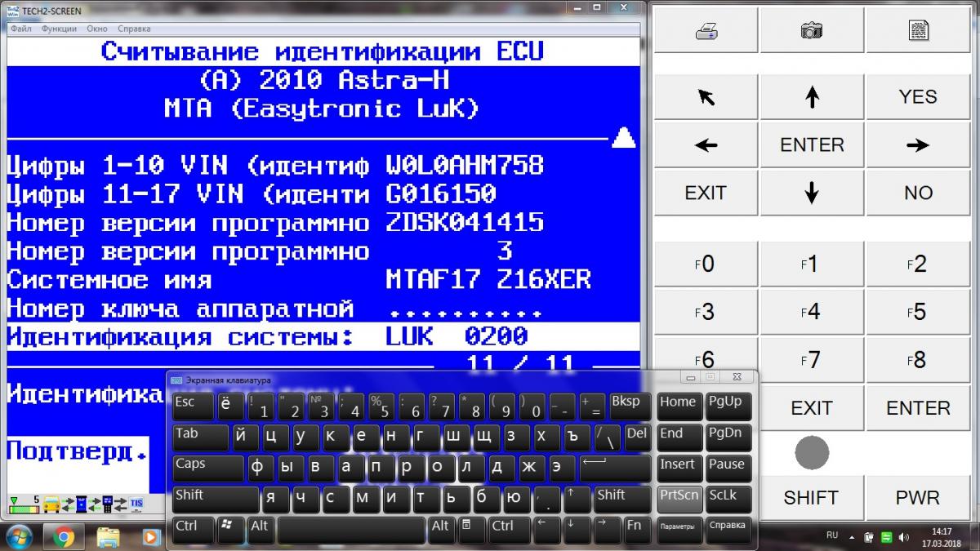Click the left arrow keypad button
Screen dimensions: 980x551
point(706,145)
